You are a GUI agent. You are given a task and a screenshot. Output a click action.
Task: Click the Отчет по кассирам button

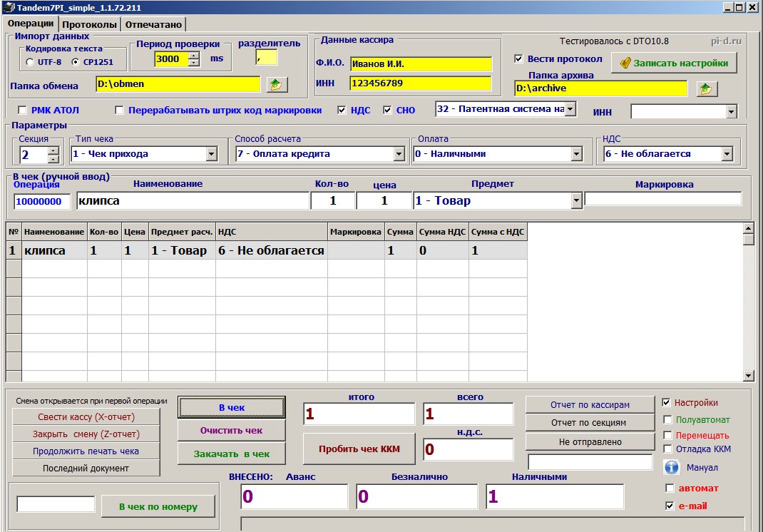(590, 404)
